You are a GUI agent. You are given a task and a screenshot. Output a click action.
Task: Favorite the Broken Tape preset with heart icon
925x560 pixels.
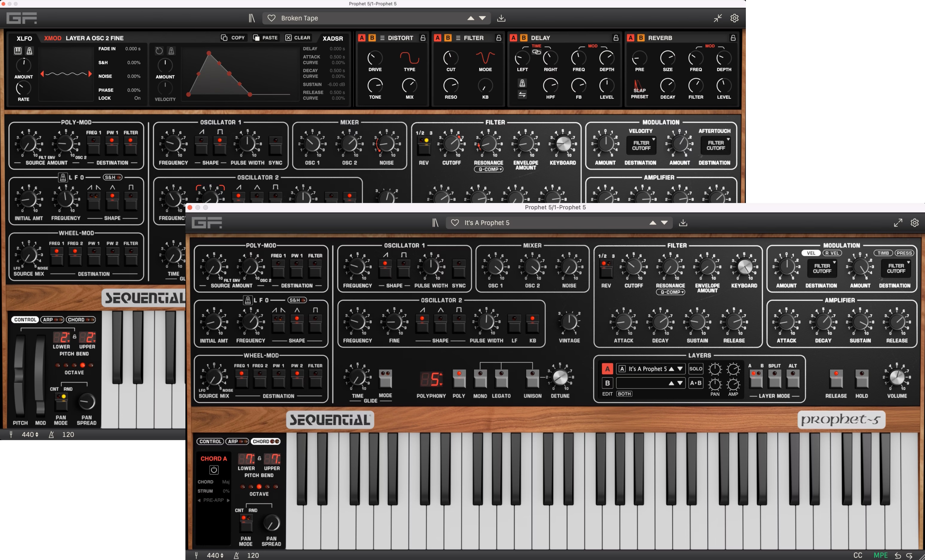click(x=272, y=18)
